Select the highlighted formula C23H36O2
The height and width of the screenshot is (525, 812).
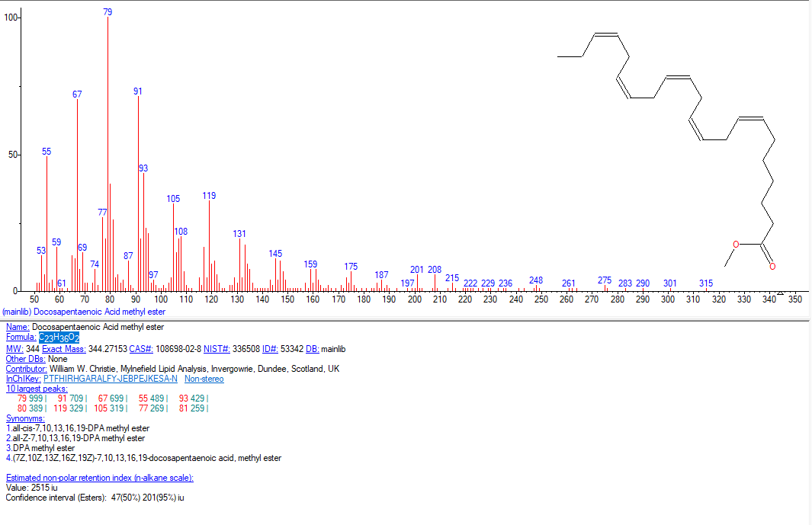tap(59, 338)
